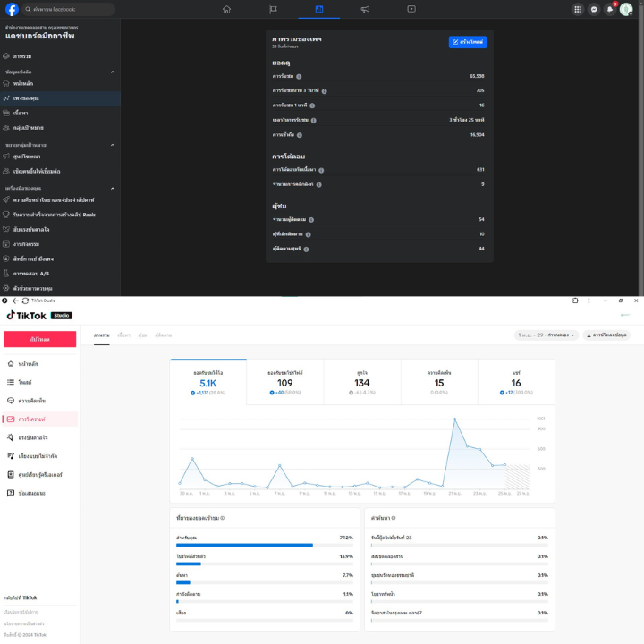Screen dimensions: 644x644
Task: Select the 15 comments card
Action: [439, 383]
